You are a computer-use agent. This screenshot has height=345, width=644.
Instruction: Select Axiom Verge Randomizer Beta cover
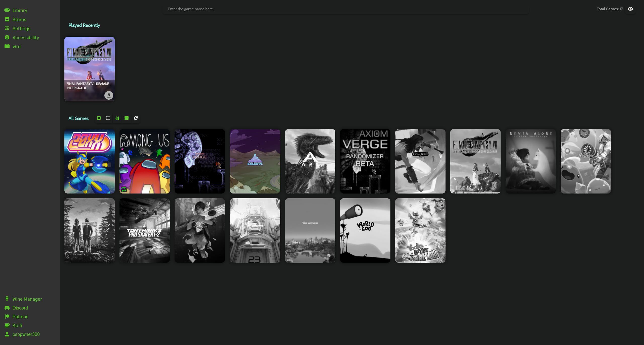pyautogui.click(x=365, y=161)
